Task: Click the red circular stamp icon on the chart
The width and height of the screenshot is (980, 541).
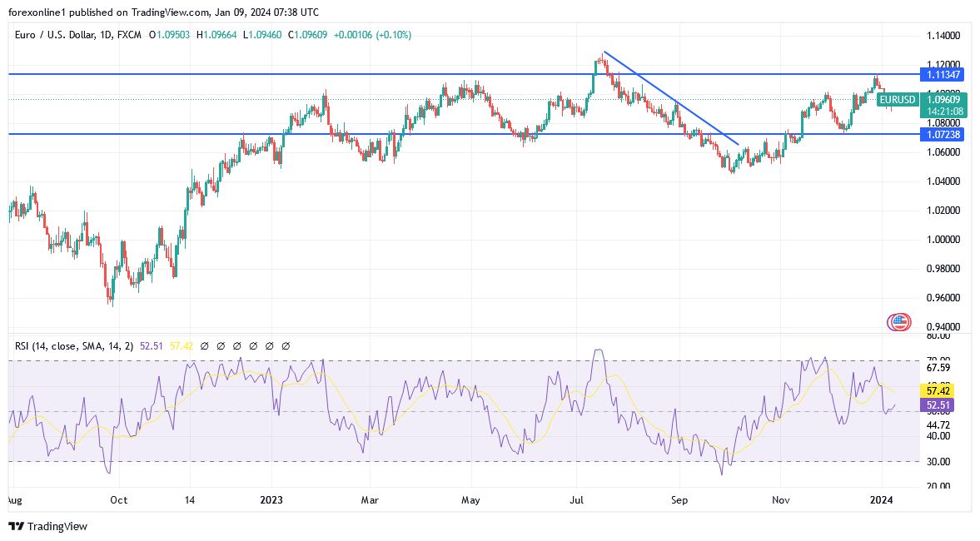Action: pos(900,321)
